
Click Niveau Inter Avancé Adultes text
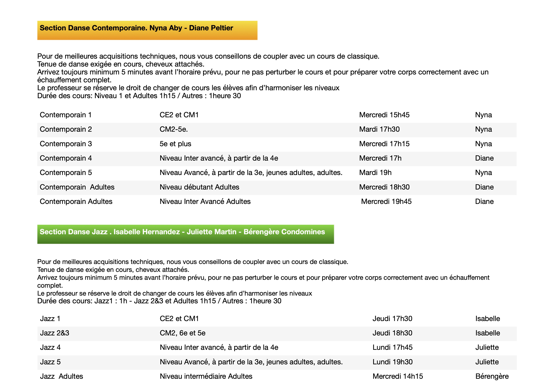[205, 202]
